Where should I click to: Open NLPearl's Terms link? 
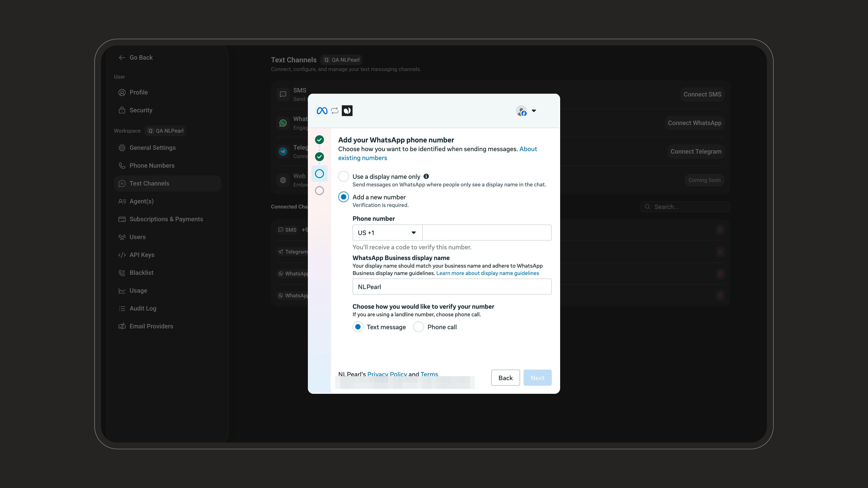pyautogui.click(x=429, y=374)
